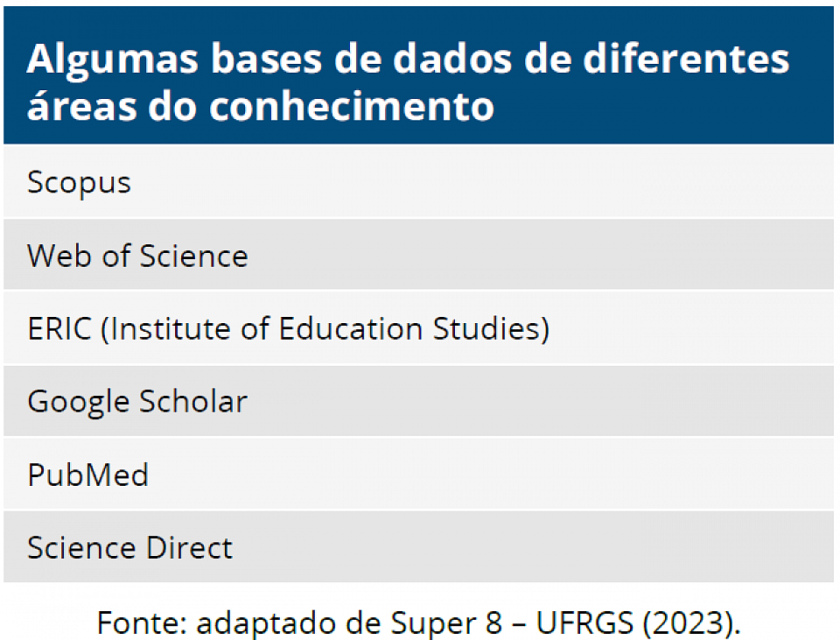
Task: Choose the PubMed row
Action: [418, 474]
